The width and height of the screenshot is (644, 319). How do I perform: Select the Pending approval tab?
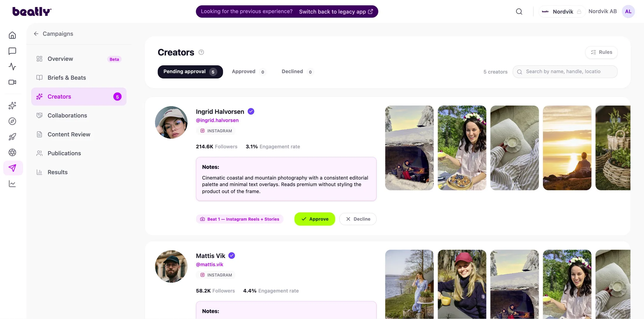[x=190, y=72]
